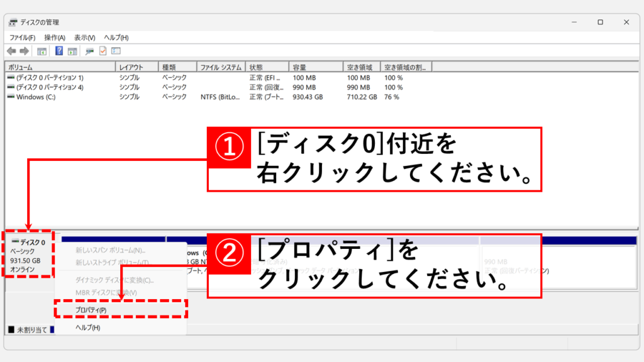The width and height of the screenshot is (644, 362).
Task: Open the 操作(A) menu
Action: click(x=55, y=38)
